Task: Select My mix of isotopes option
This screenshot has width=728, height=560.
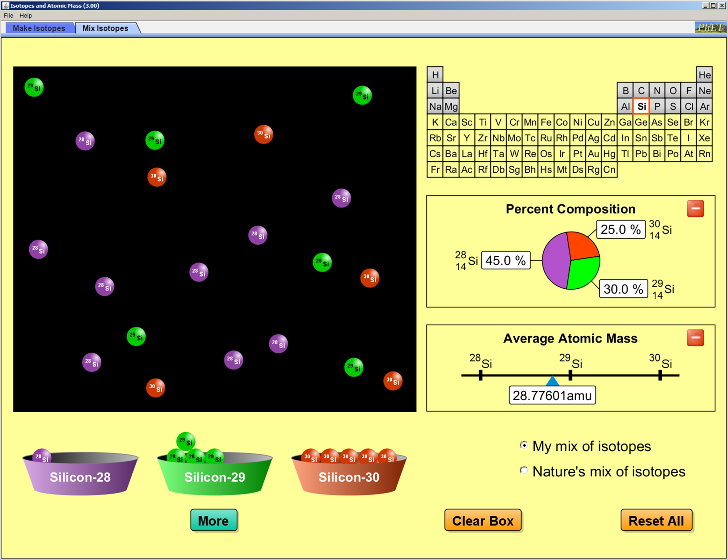Action: tap(524, 445)
